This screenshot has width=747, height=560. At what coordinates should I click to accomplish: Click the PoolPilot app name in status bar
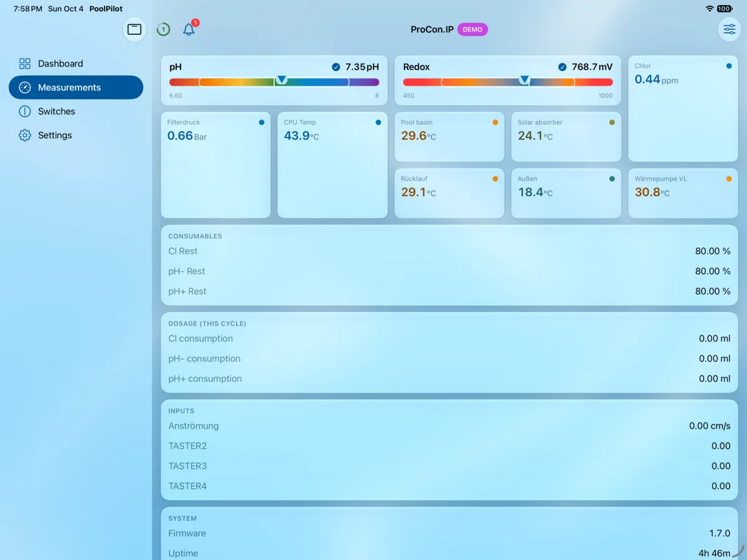[106, 9]
